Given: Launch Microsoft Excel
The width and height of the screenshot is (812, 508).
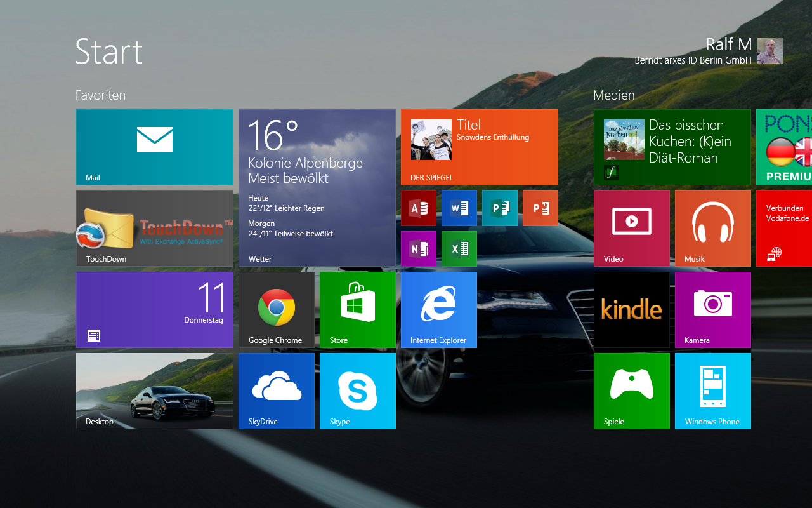Looking at the screenshot, I should 459,249.
